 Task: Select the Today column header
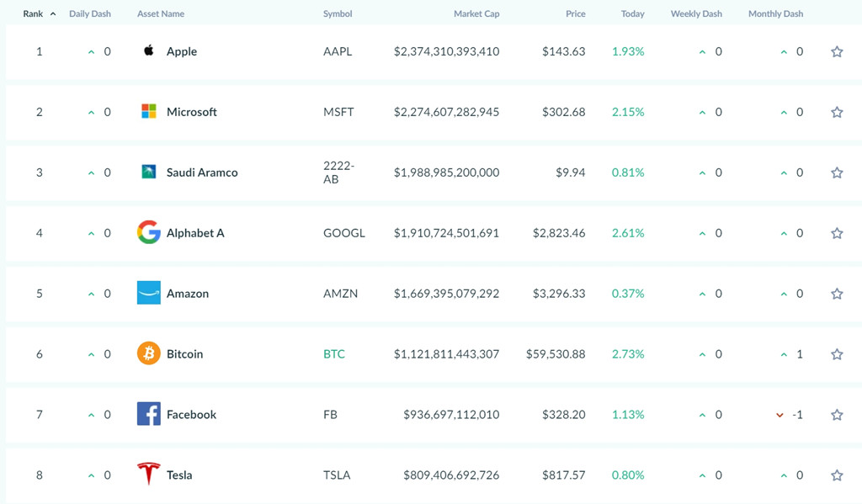coord(632,13)
